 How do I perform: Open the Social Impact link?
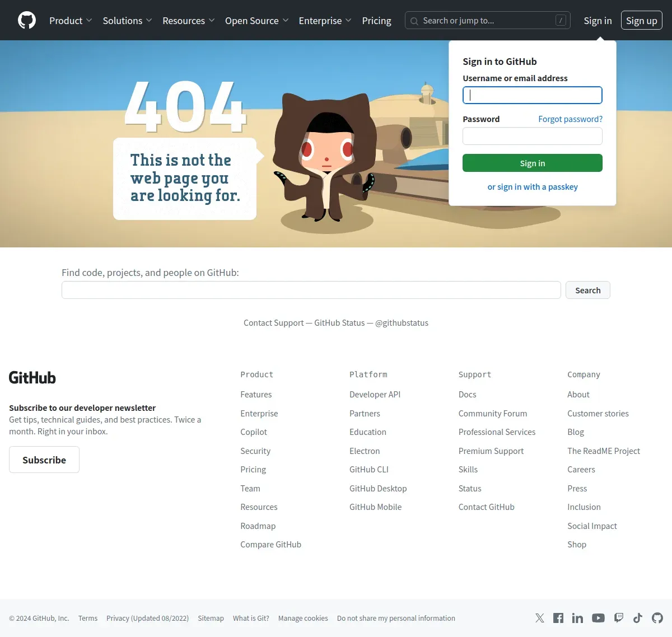point(592,526)
